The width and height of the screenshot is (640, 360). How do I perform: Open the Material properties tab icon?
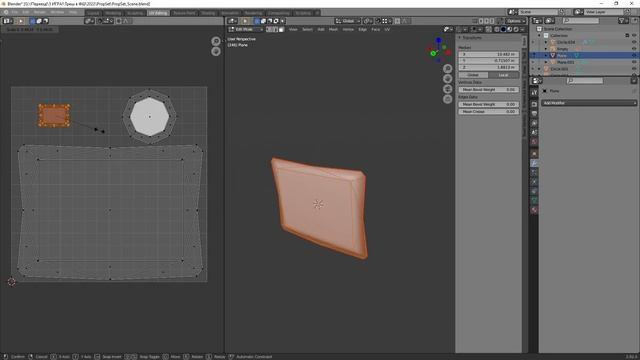click(534, 210)
